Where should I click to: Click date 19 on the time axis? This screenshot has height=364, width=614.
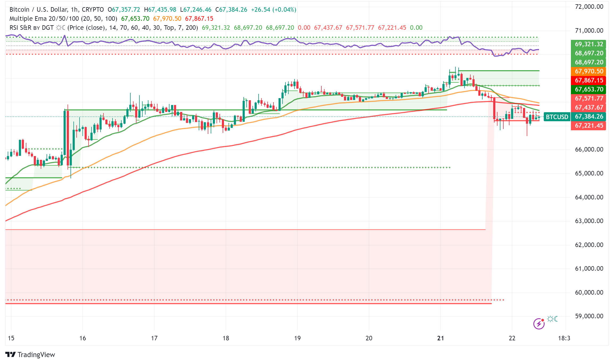click(297, 338)
